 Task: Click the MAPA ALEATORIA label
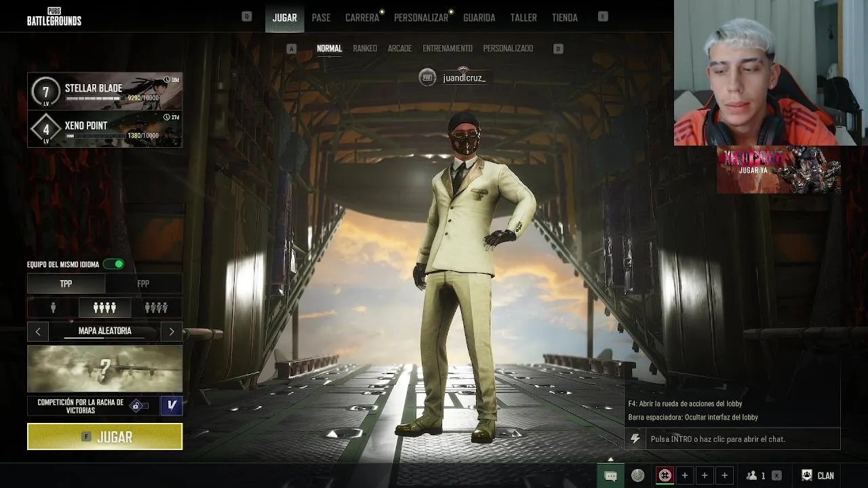click(x=105, y=331)
